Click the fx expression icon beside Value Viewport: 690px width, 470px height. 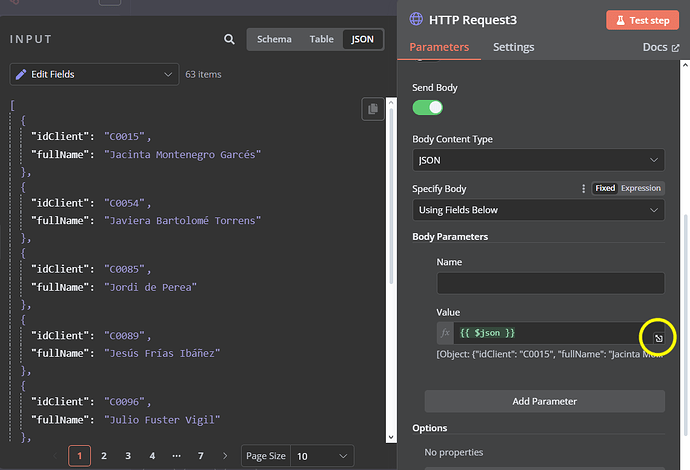click(445, 333)
